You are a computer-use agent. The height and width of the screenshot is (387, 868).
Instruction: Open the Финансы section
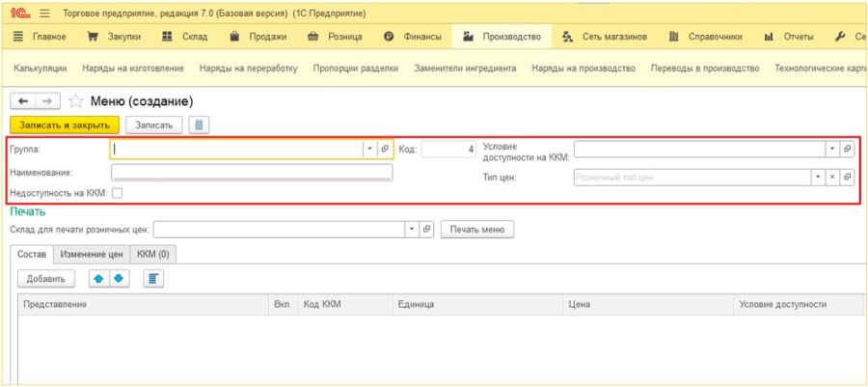pyautogui.click(x=413, y=37)
